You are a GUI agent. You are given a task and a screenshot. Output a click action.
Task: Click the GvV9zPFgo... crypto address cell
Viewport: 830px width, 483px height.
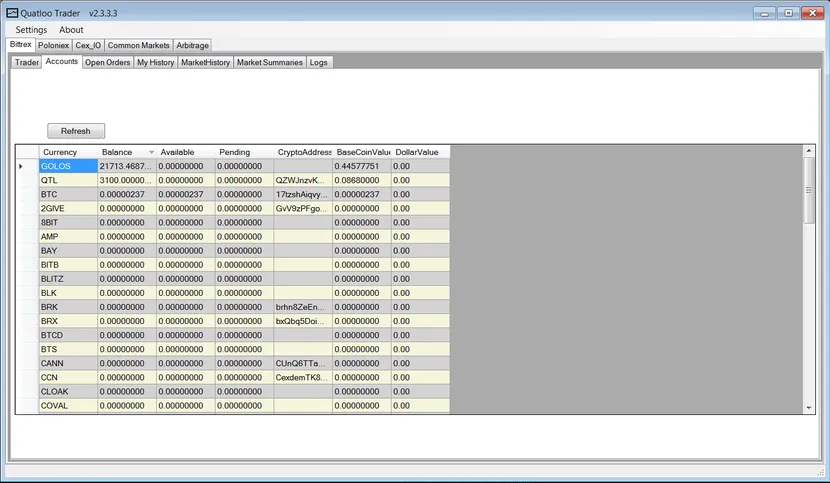303,208
